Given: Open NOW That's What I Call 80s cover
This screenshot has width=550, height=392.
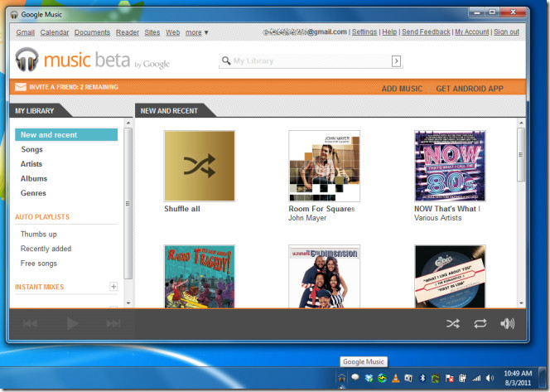Looking at the screenshot, I should [x=450, y=166].
